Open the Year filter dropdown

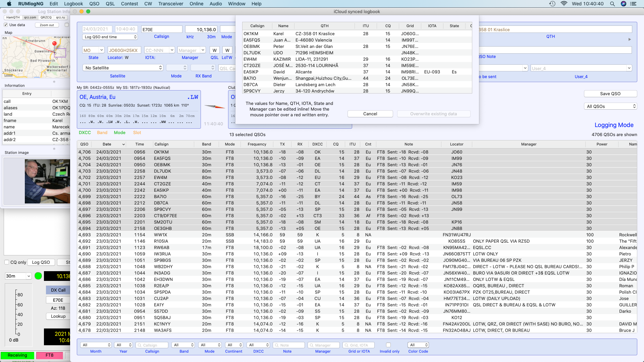(x=123, y=345)
